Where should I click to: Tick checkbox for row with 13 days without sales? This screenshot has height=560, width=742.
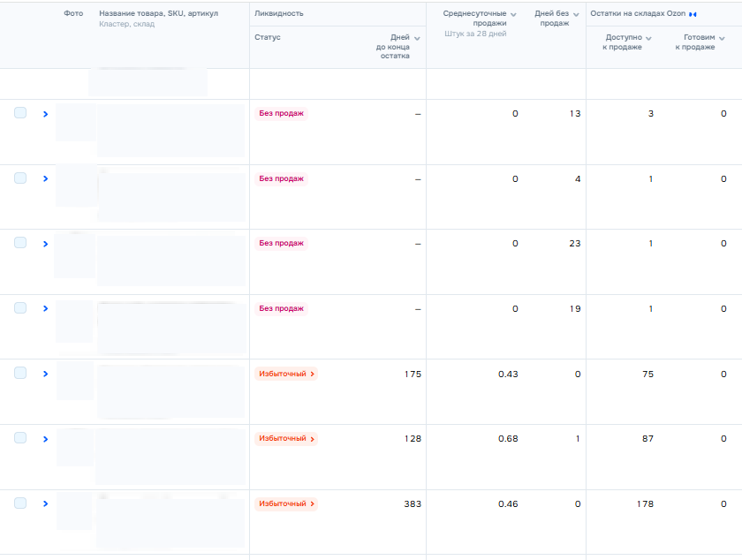coord(20,113)
